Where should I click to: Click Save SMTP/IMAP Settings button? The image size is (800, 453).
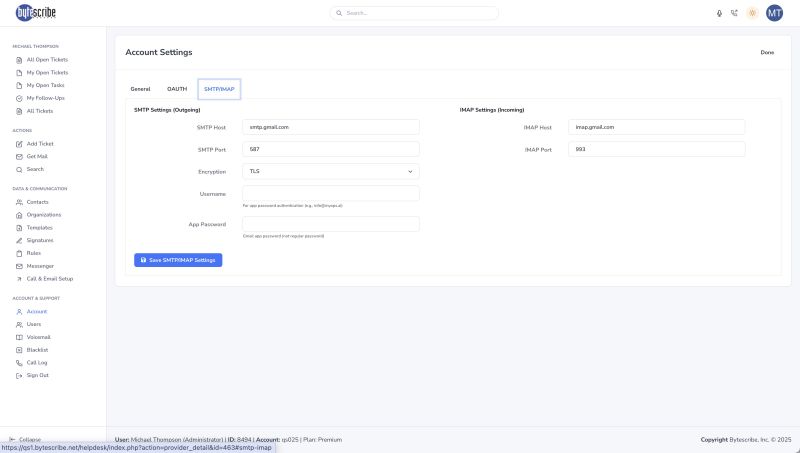178,260
